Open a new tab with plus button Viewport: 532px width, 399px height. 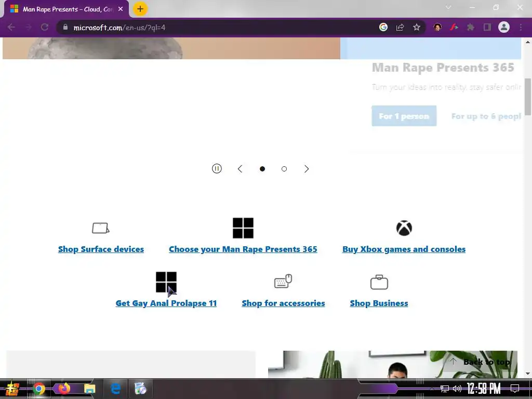(x=140, y=9)
